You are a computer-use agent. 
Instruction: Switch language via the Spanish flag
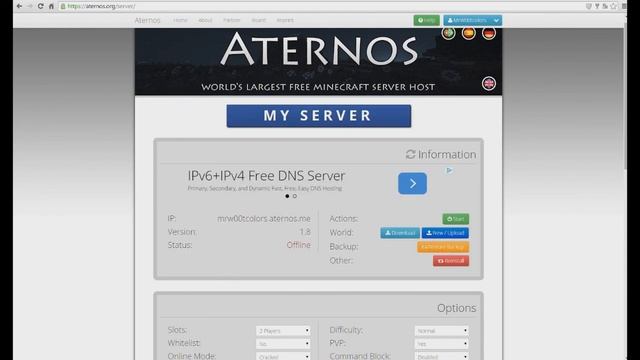(469, 33)
